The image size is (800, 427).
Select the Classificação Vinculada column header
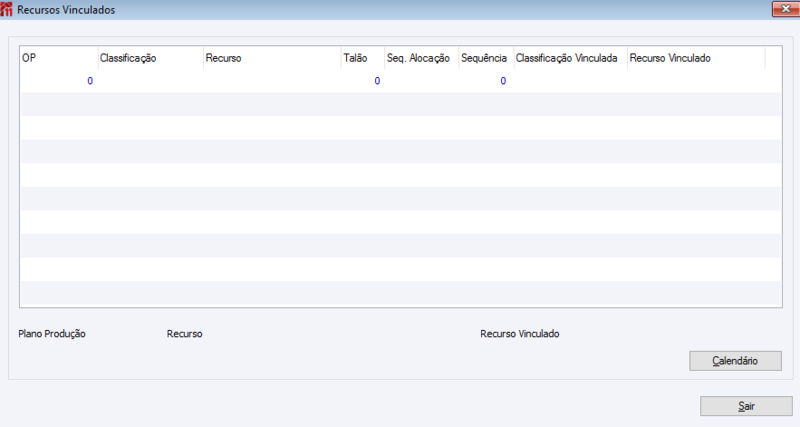click(x=570, y=58)
